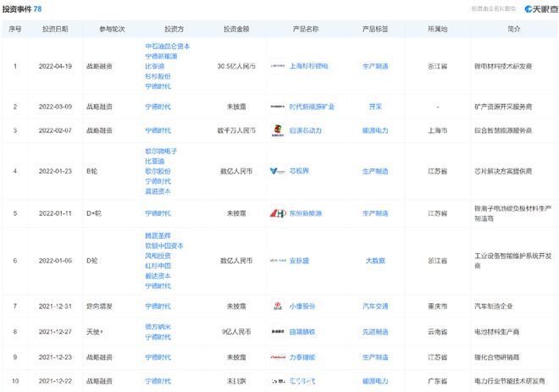This screenshot has width=559, height=392.
Task: Open 宁德时代 in the 定向增发 row
Action: pyautogui.click(x=158, y=306)
